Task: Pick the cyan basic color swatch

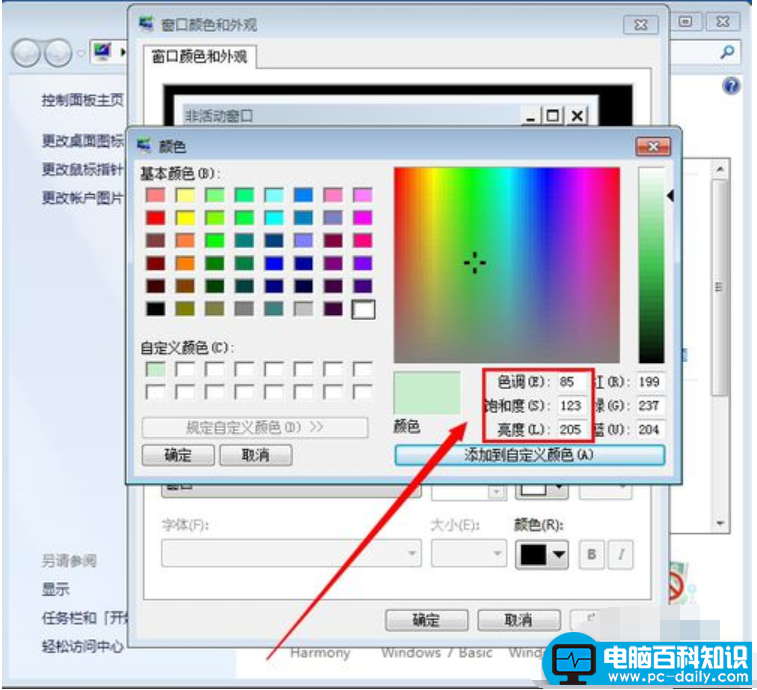Action: coord(274,218)
